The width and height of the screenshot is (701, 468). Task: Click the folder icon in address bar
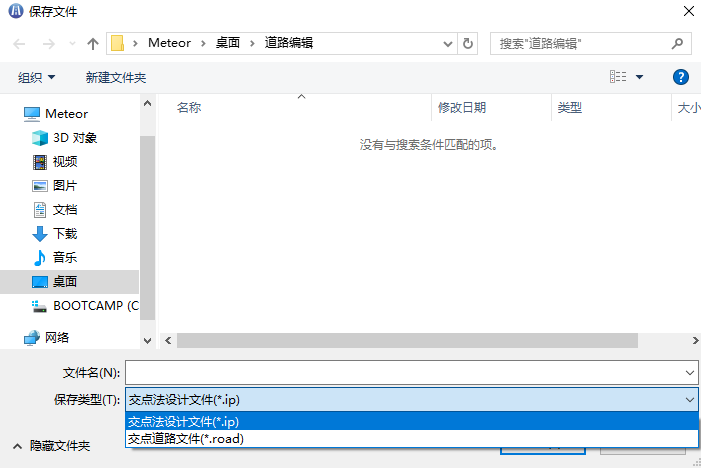click(x=118, y=43)
